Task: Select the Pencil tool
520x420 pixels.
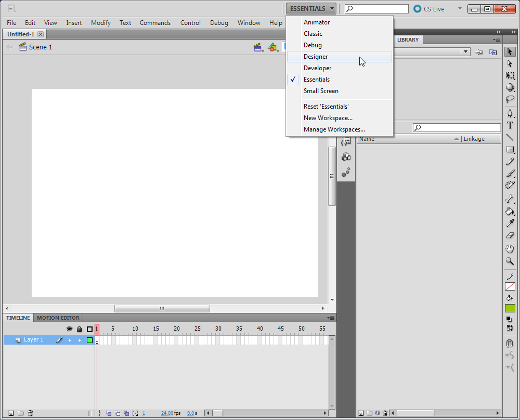Action: [x=510, y=162]
